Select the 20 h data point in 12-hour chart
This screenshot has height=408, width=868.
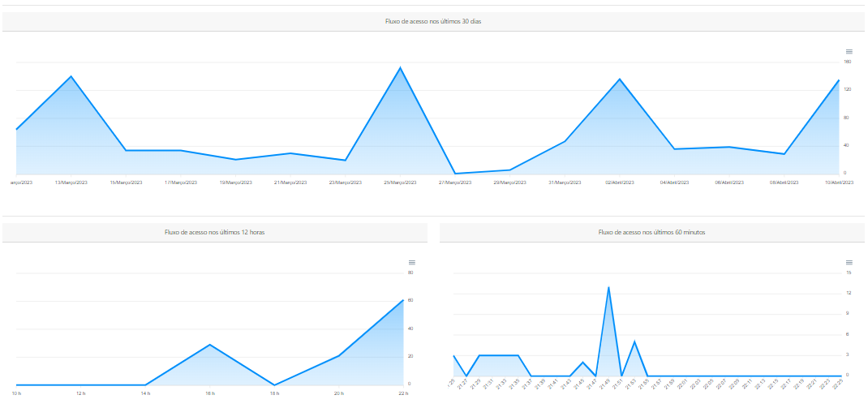tap(339, 355)
